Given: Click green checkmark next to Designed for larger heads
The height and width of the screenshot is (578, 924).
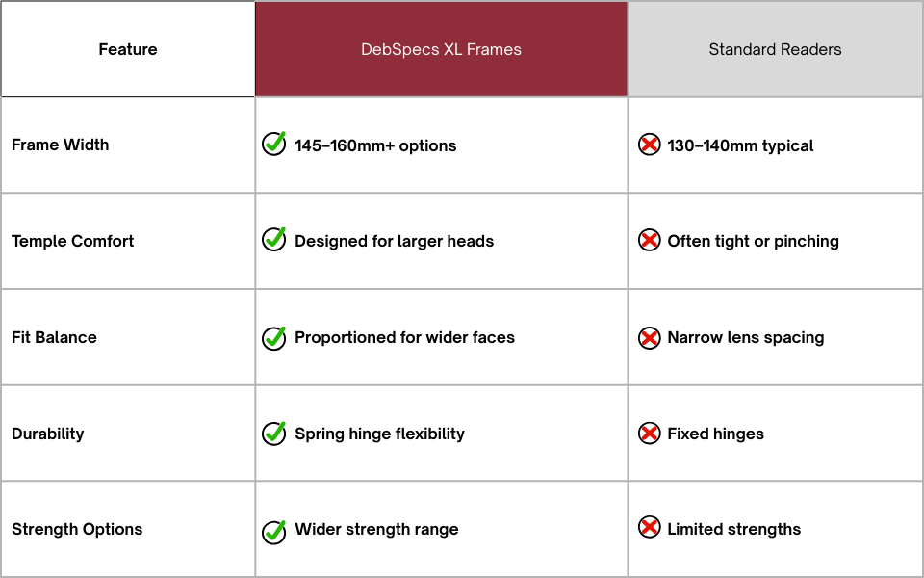Looking at the screenshot, I should (x=274, y=240).
